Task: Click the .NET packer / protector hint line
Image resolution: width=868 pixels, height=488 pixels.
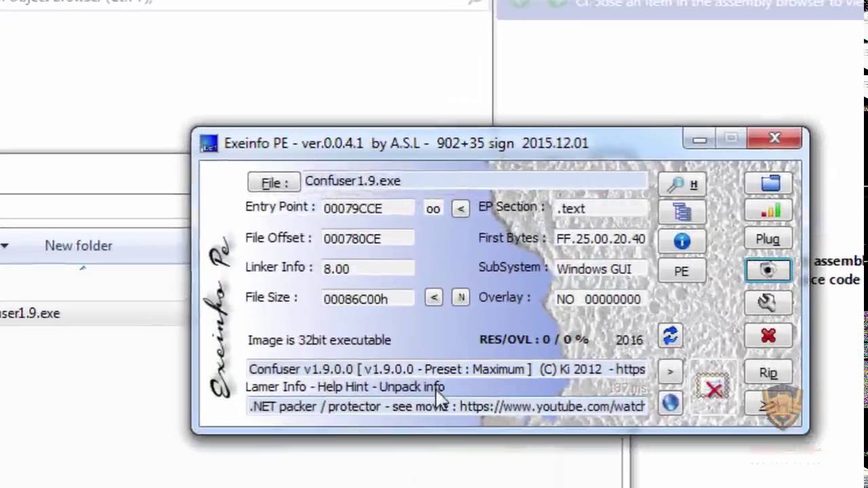Action: pos(447,406)
